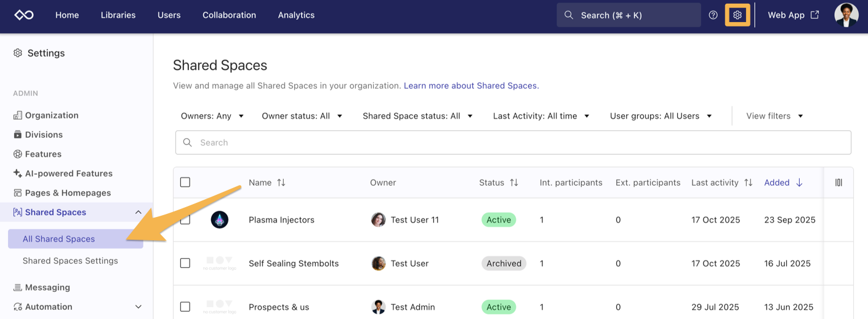Click the Shared Spaces sidebar icon
Viewport: 868px width, 319px height.
coord(18,212)
